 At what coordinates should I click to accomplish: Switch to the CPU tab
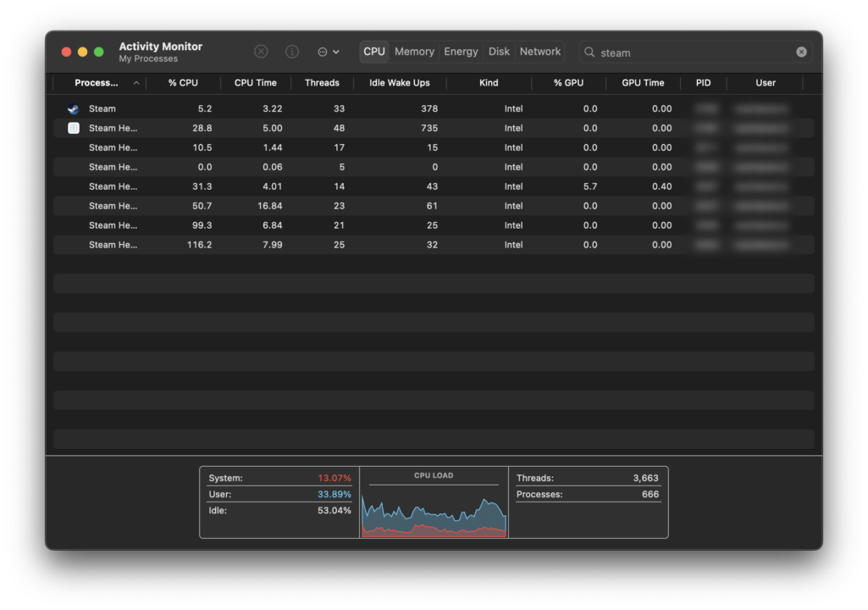[373, 52]
